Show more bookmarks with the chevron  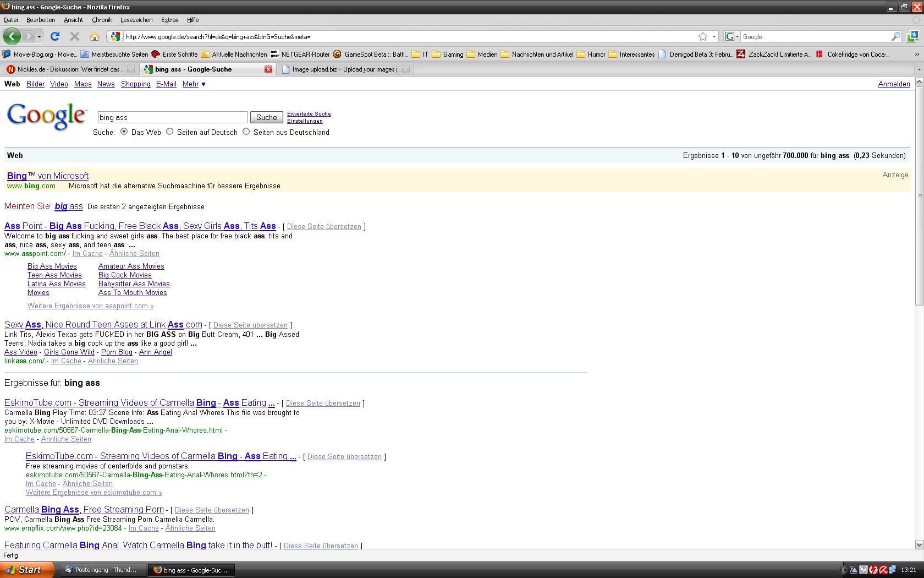coord(917,54)
